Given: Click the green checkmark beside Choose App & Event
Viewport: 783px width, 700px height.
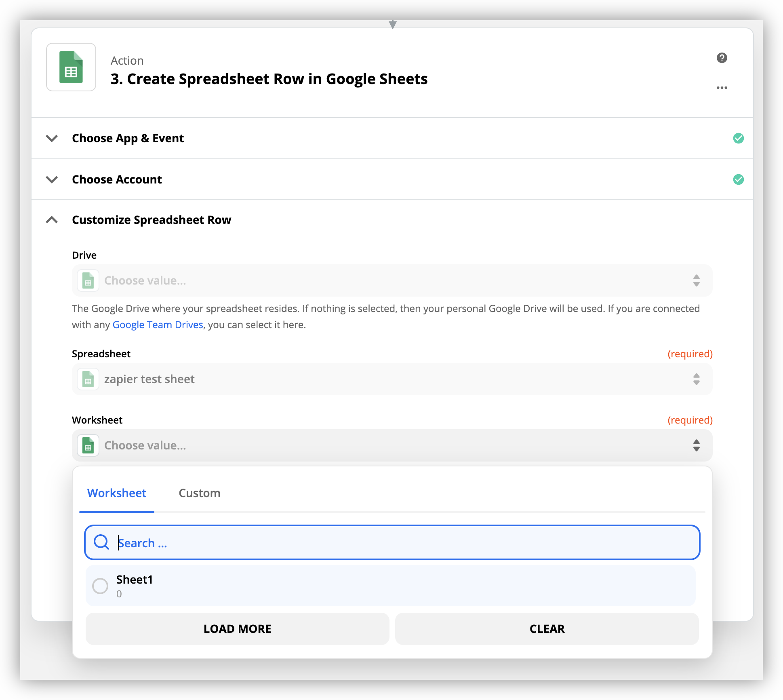Looking at the screenshot, I should (x=738, y=138).
